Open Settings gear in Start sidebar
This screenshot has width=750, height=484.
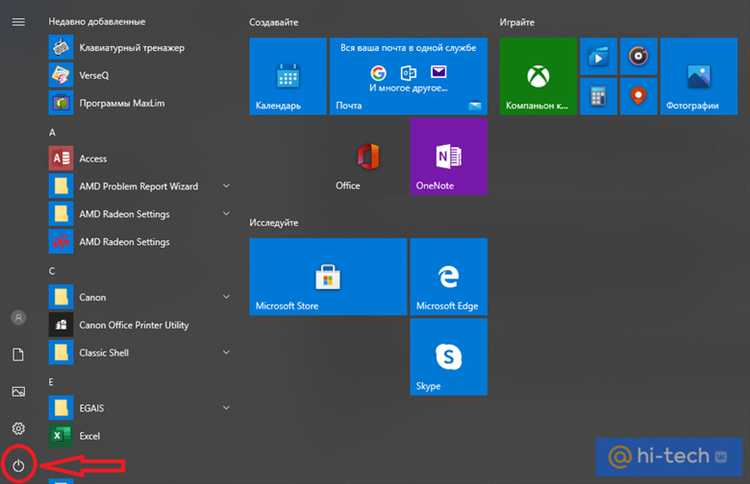tap(18, 428)
